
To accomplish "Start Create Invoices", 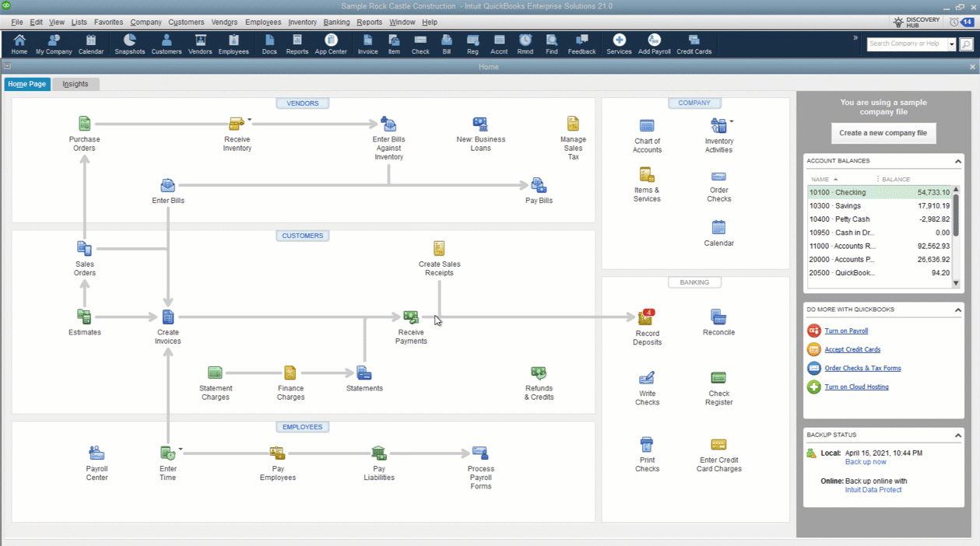I will tap(167, 317).
